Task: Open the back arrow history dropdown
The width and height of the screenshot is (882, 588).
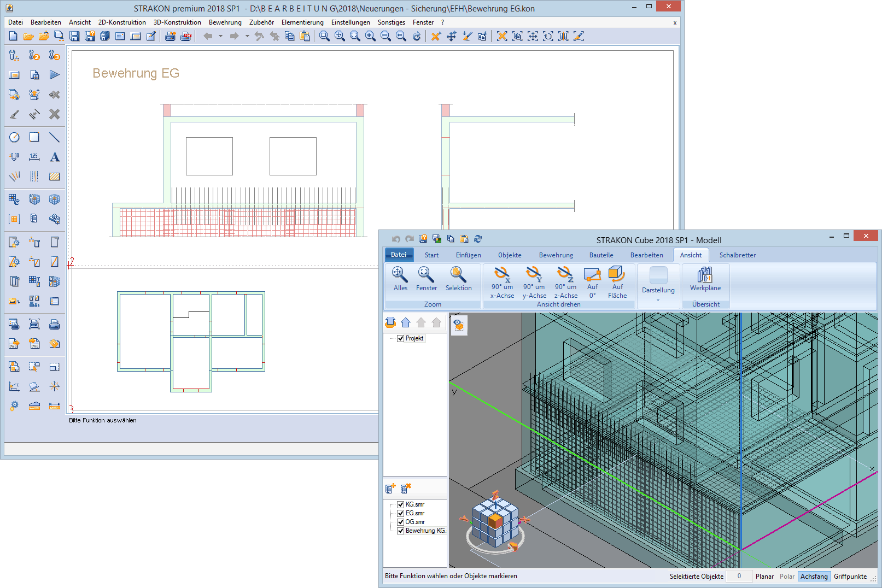Action: coord(220,36)
